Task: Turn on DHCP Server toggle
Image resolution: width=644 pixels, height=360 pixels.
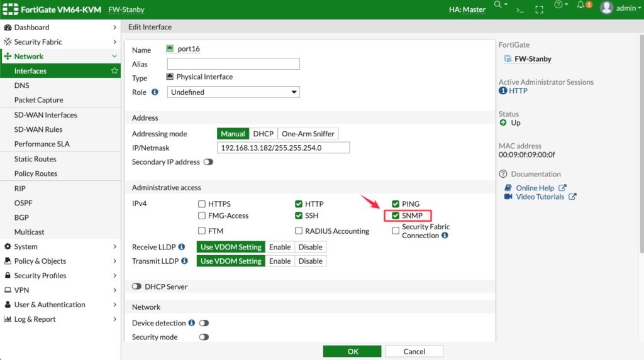Action: (x=136, y=286)
